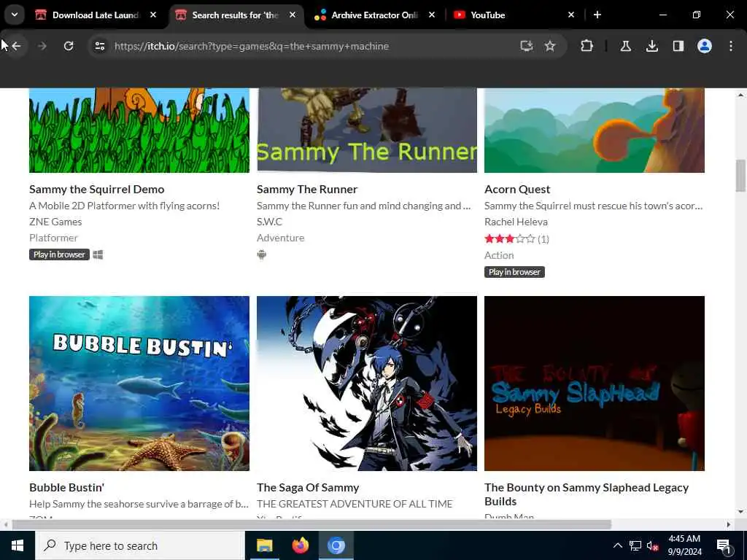Open Bubble Bustin' game thumbnail
747x560 pixels.
click(139, 384)
